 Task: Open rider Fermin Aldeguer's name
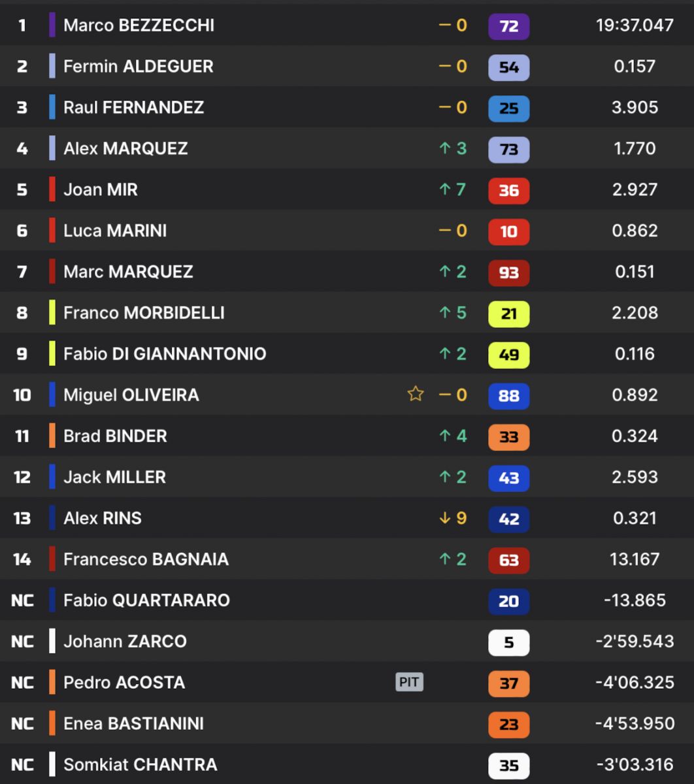pos(138,67)
